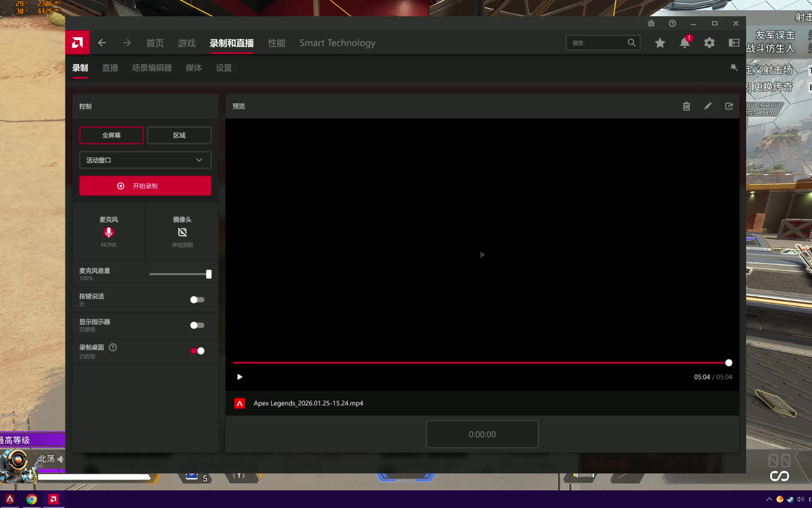812x508 pixels.
Task: Expand the 活动窗口 dropdown
Action: pyautogui.click(x=145, y=160)
